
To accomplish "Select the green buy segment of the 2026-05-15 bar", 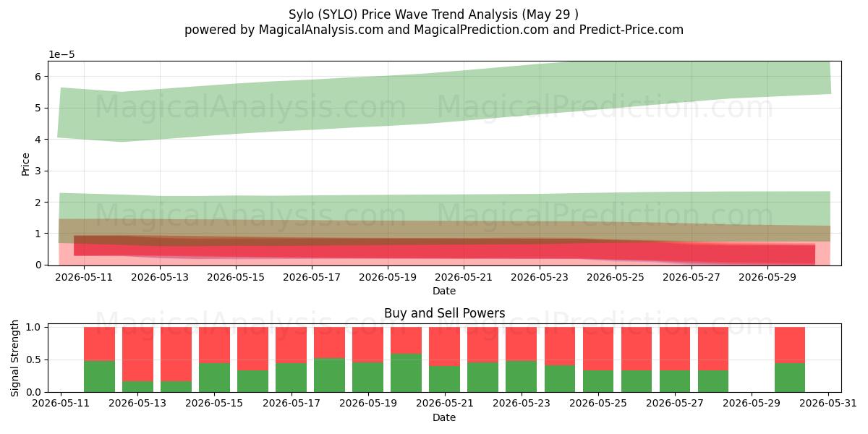I will pos(214,378).
